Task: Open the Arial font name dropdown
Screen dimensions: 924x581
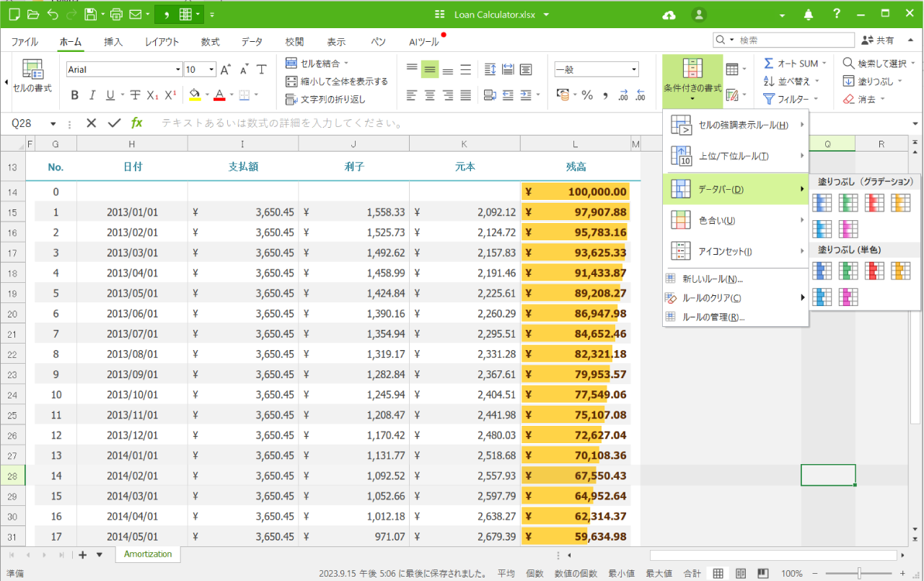Action: click(x=178, y=70)
